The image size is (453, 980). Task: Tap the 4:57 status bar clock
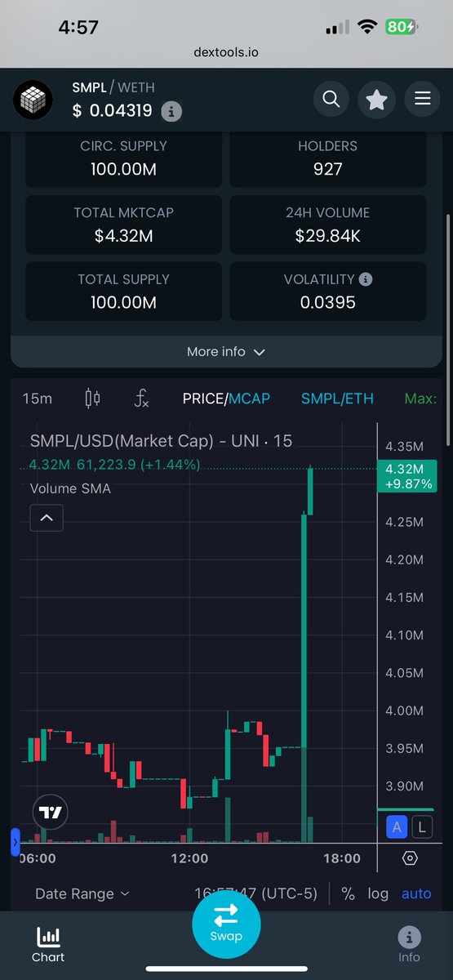(78, 27)
